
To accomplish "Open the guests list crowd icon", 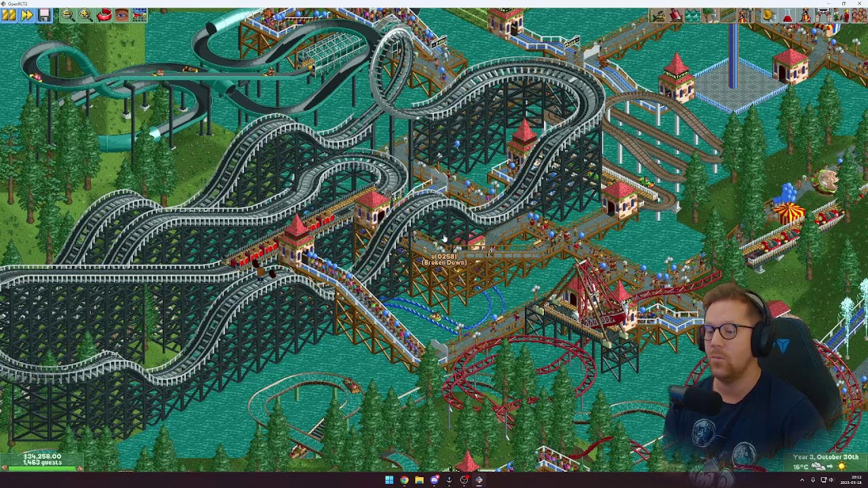I will tap(858, 15).
